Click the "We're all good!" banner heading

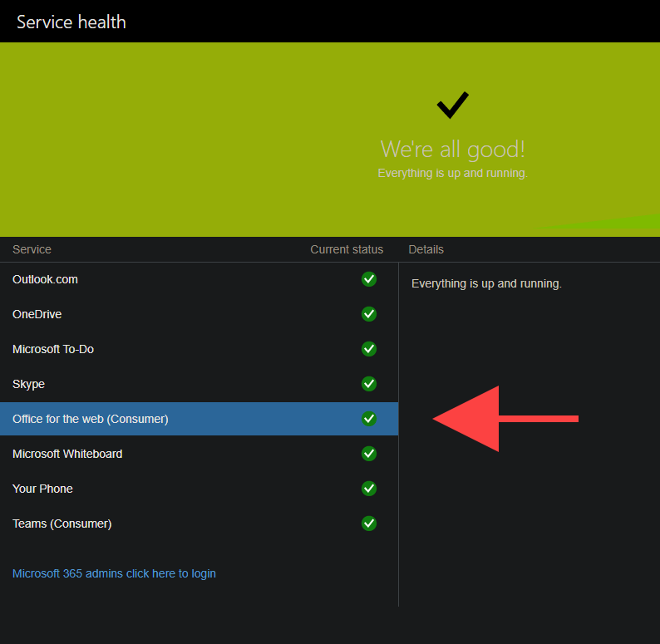click(452, 150)
